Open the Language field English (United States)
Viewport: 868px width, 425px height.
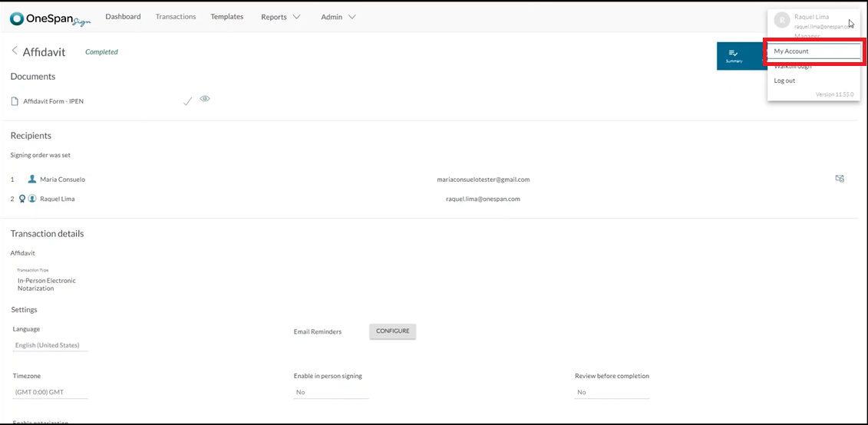coord(50,345)
